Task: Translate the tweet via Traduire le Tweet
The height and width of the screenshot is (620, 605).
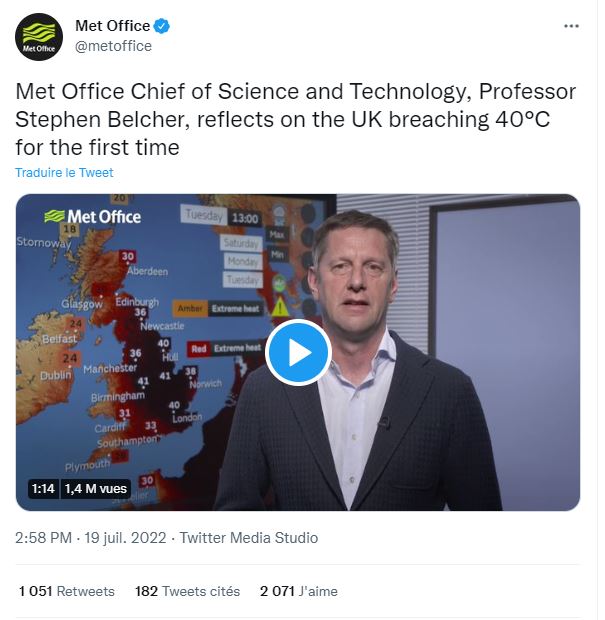Action: (64, 173)
